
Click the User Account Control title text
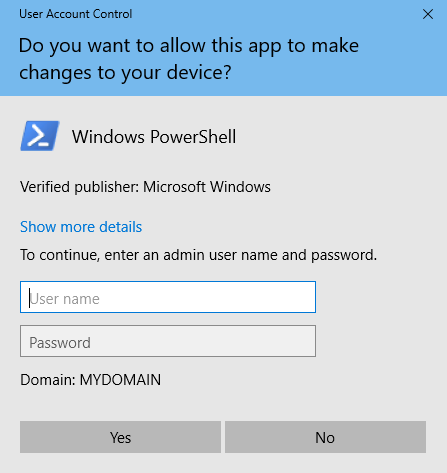point(76,14)
